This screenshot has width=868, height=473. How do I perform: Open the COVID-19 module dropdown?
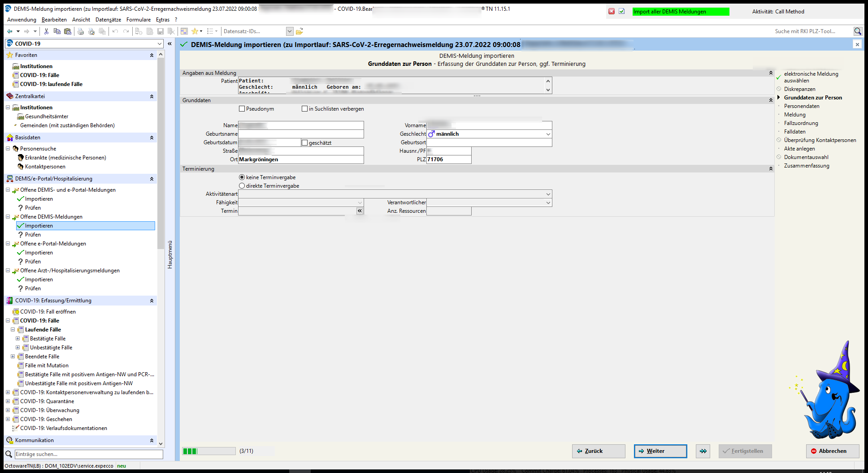[160, 44]
